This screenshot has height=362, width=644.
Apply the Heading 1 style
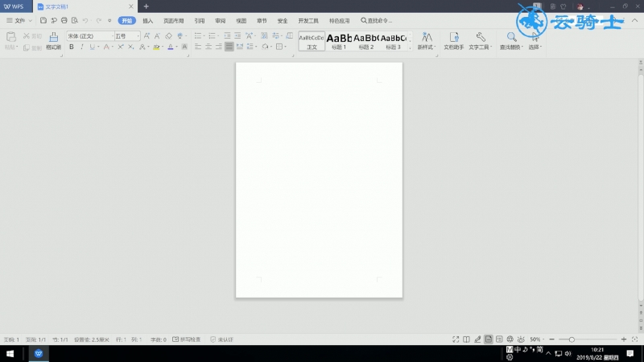(339, 41)
